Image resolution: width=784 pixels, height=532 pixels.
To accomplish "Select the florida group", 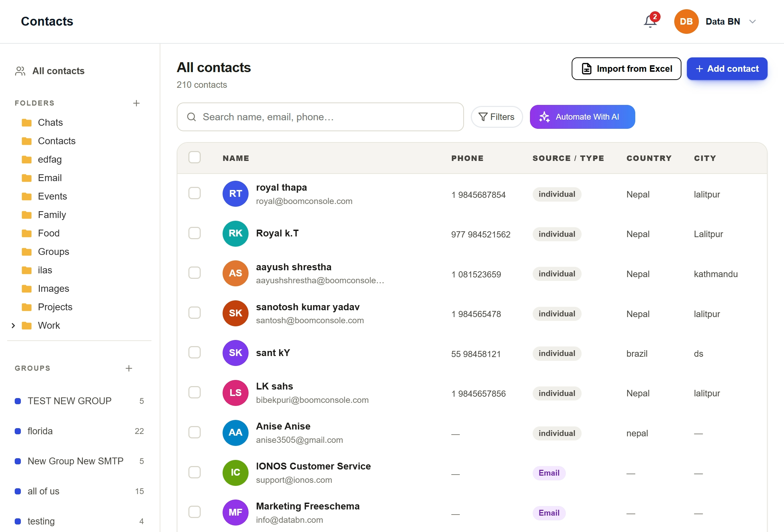I will 79,431.
